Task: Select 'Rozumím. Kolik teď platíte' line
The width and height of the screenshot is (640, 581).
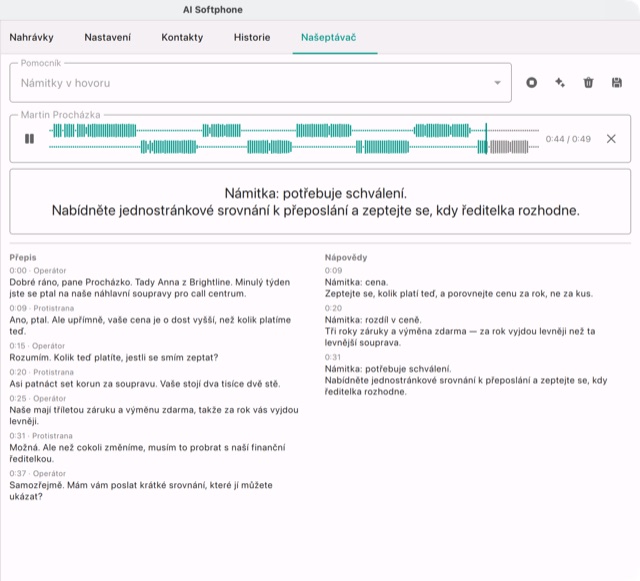Action: point(114,358)
